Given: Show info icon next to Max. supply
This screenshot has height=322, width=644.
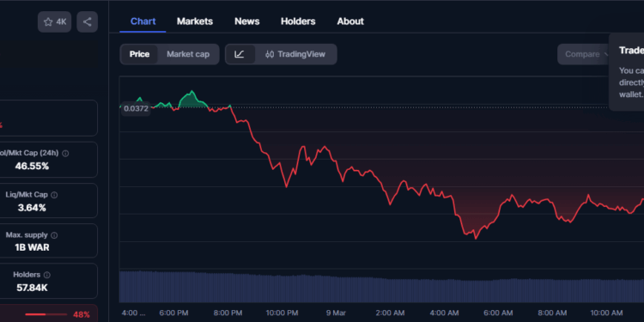Looking at the screenshot, I should click(x=54, y=235).
